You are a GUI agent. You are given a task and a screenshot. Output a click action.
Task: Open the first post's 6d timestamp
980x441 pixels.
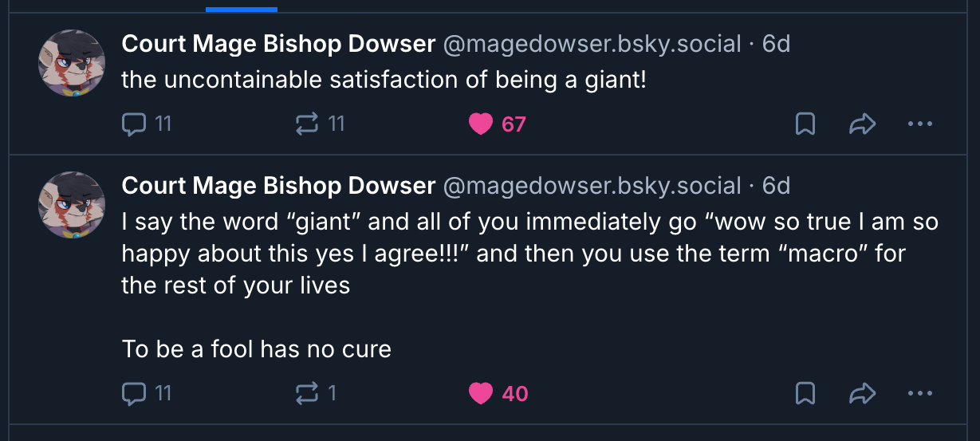(x=776, y=43)
